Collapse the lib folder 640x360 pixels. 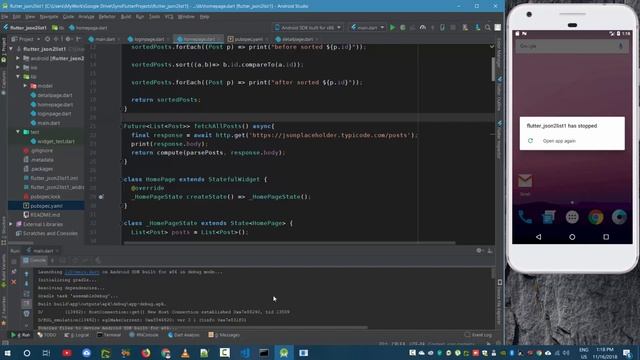[x=18, y=76]
